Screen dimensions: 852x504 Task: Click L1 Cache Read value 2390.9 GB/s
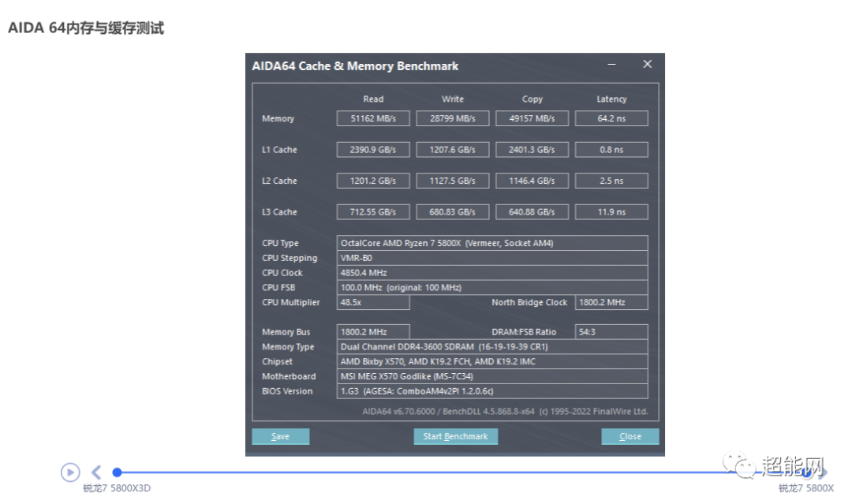pos(373,149)
